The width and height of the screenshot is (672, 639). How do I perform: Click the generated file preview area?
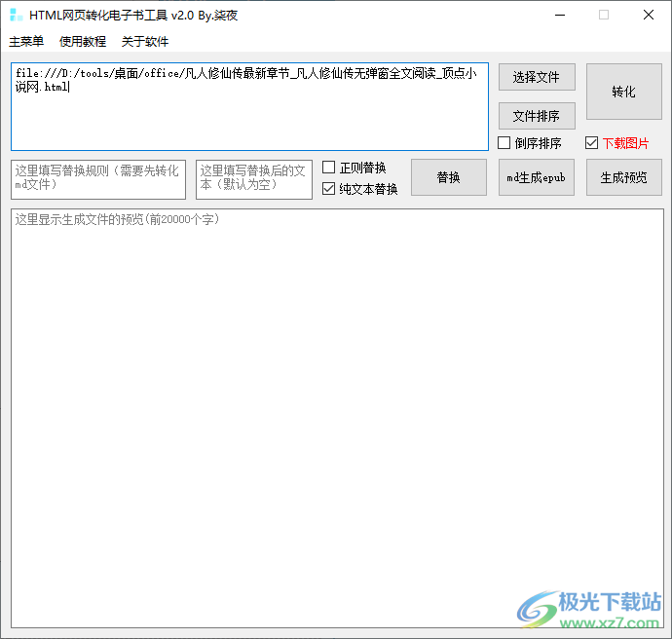pyautogui.click(x=338, y=418)
